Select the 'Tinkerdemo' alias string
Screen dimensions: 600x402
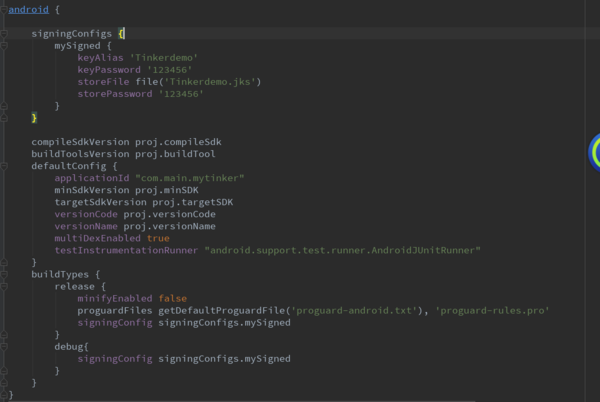tap(164, 58)
